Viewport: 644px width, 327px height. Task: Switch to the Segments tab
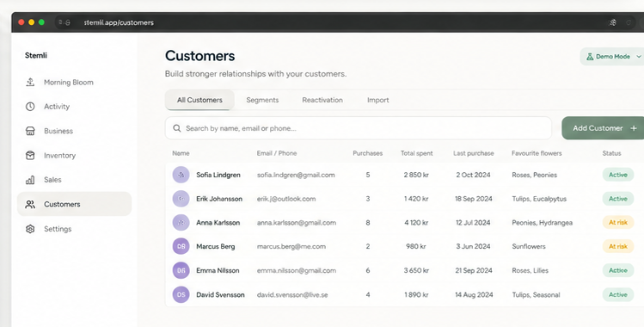click(262, 100)
